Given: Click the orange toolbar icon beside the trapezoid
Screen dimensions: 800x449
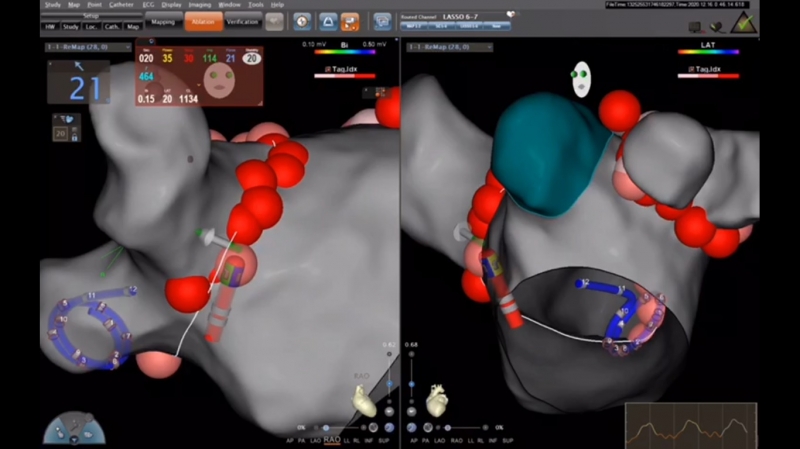Looking at the screenshot, I should (x=350, y=20).
